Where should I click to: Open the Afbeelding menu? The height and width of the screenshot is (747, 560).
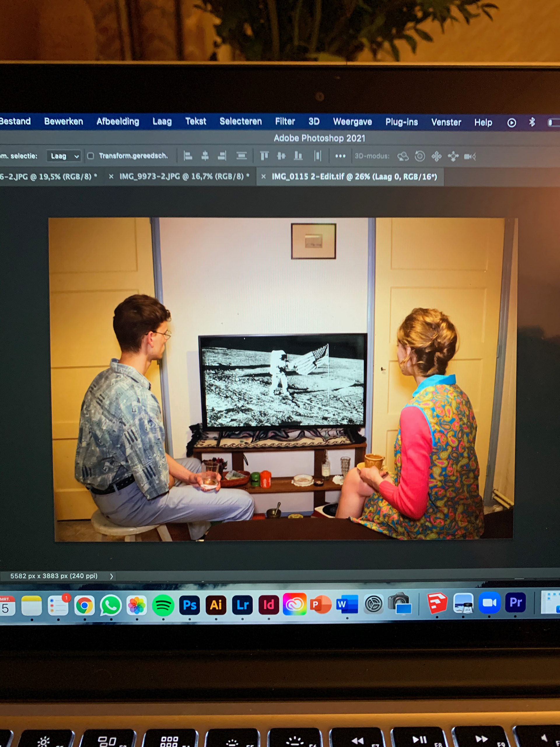pyautogui.click(x=118, y=122)
